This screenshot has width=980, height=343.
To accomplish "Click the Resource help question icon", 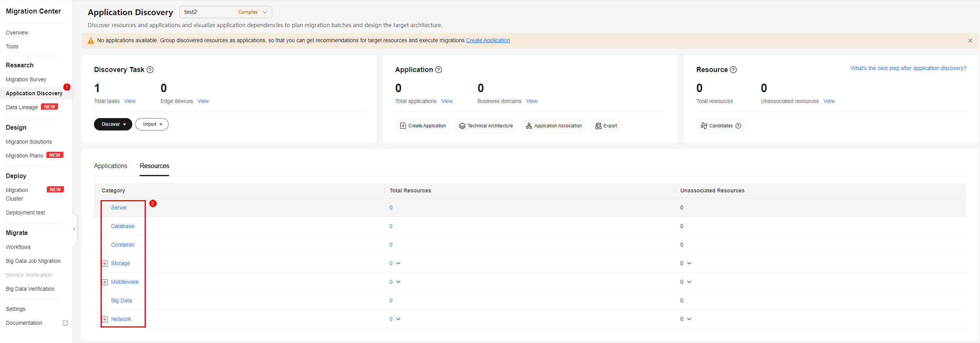I will coord(733,70).
